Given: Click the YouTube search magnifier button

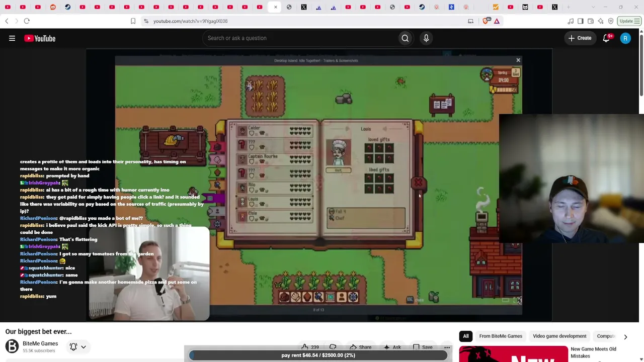Looking at the screenshot, I should click(405, 38).
